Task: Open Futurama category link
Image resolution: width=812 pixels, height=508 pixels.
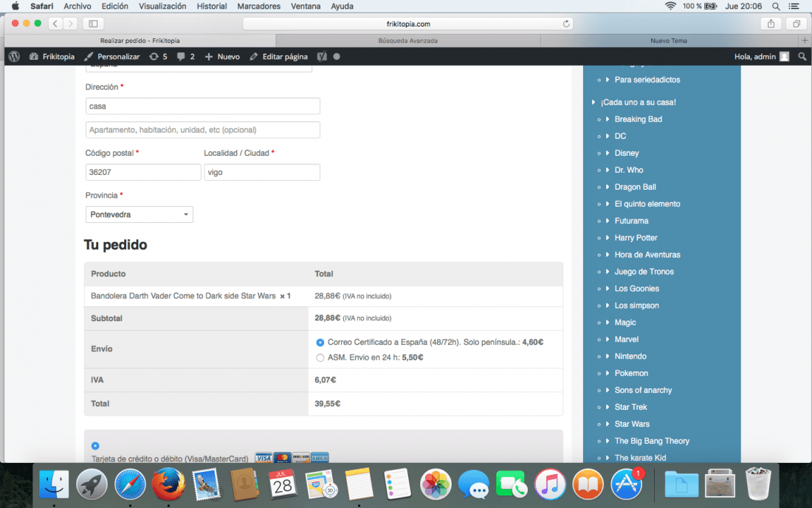Action: tap(631, 221)
